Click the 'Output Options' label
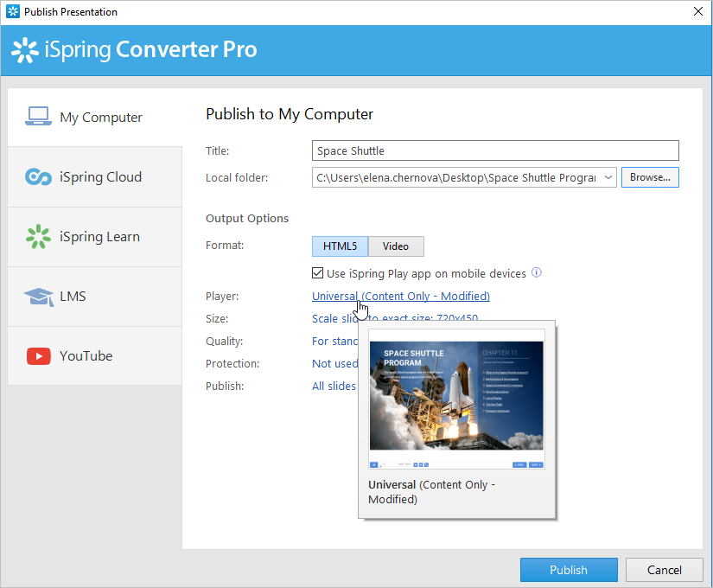This screenshot has width=713, height=588. coord(247,219)
